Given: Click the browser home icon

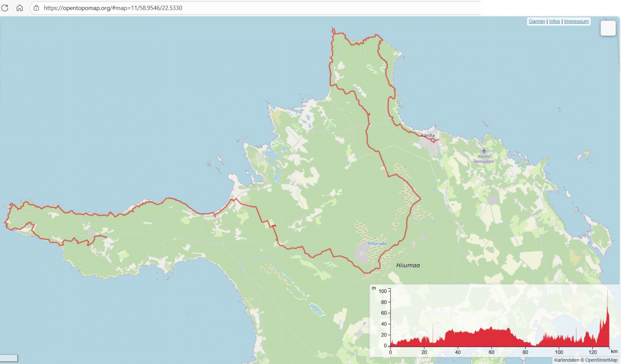Looking at the screenshot, I should 19,8.
